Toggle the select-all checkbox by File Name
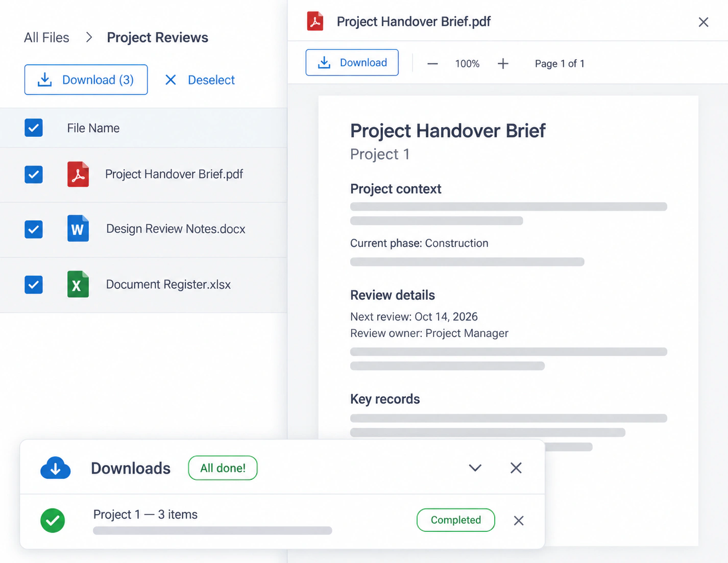Image resolution: width=728 pixels, height=563 pixels. [x=34, y=128]
